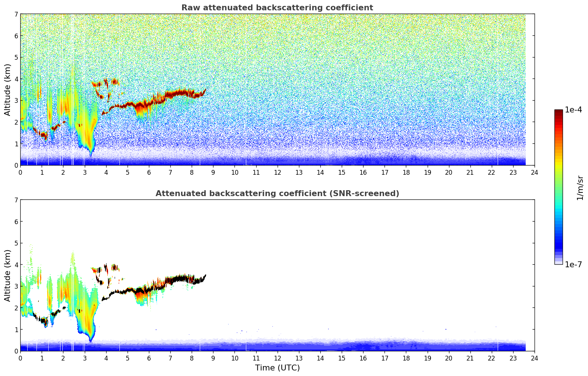The width and height of the screenshot is (588, 376).
Task: Click the "1/m/sr" colorbar unit label
Action: pyautogui.click(x=580, y=188)
